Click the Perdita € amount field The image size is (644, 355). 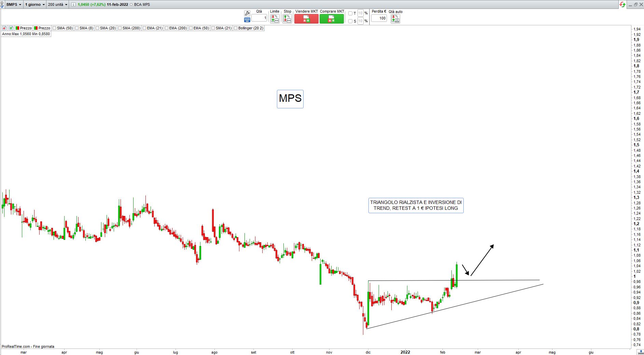(x=379, y=18)
